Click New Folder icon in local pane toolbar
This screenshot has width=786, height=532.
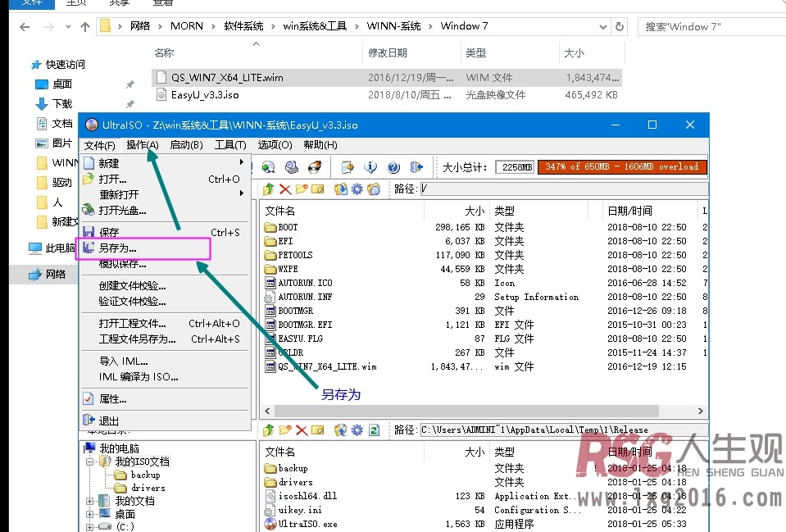coord(285,430)
